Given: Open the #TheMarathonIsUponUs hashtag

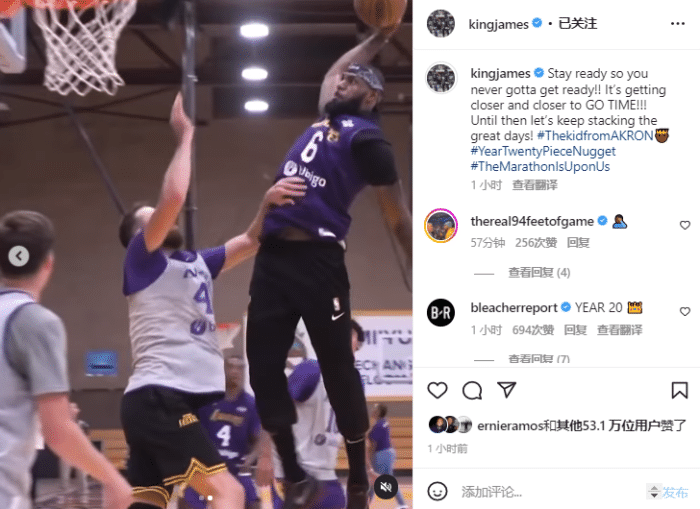Looking at the screenshot, I should [x=540, y=167].
